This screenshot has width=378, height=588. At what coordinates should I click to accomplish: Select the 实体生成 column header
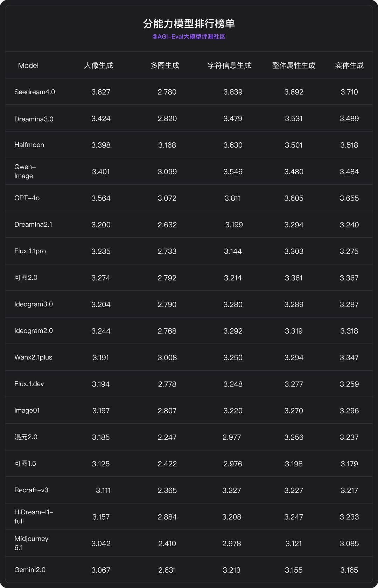point(349,66)
